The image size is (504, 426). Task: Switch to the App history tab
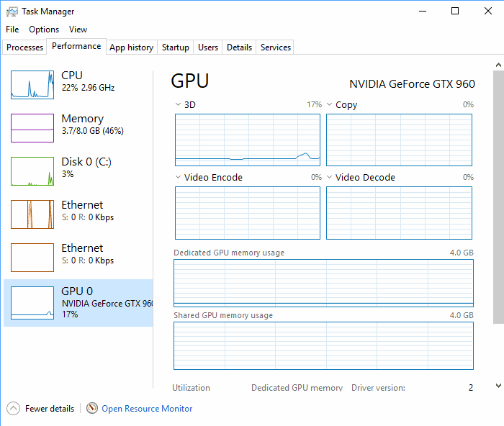tap(131, 47)
